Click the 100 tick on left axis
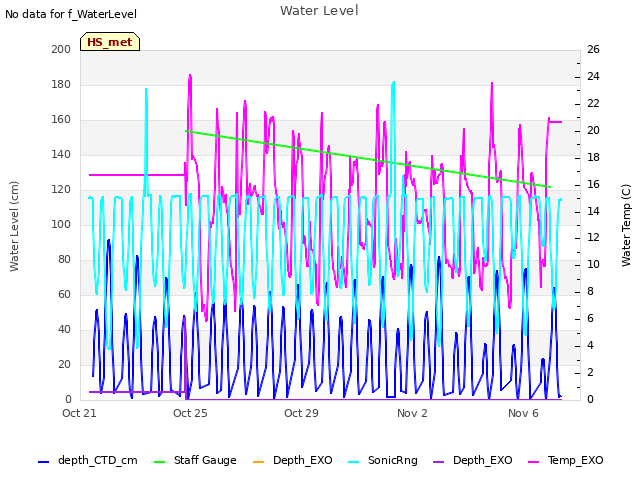 61,224
